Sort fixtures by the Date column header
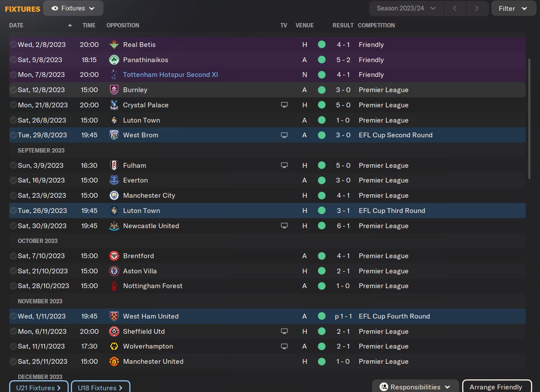This screenshot has height=392, width=540. 17,25
